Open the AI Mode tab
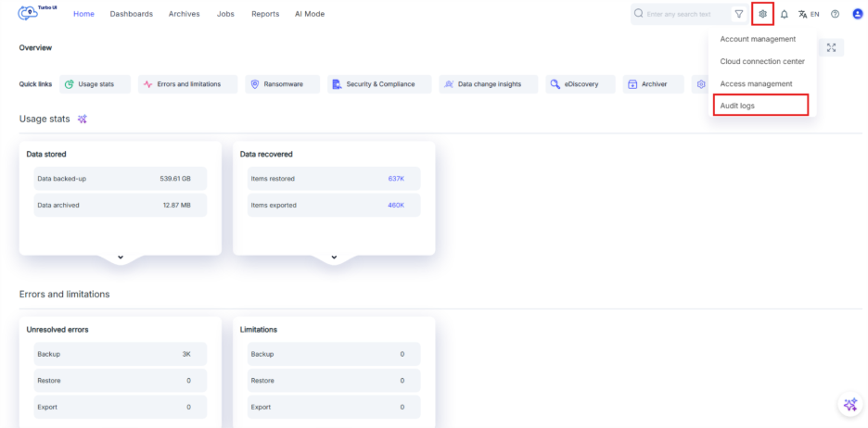 [x=310, y=14]
